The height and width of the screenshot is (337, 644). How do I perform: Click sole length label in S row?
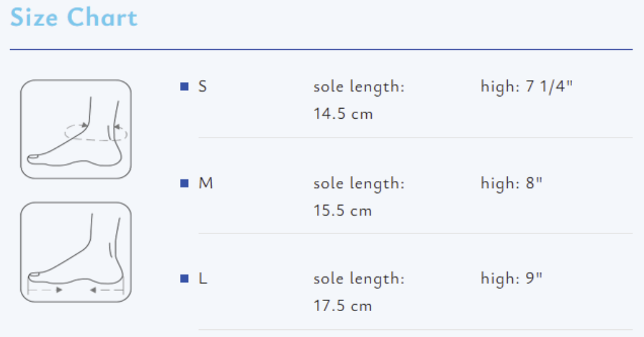click(x=358, y=86)
